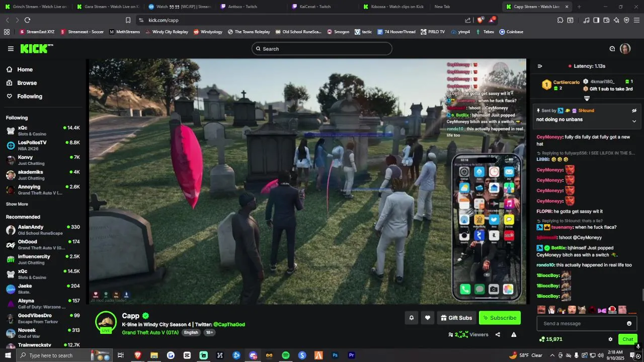Open Grand Theft Auto V category link

coord(150,333)
